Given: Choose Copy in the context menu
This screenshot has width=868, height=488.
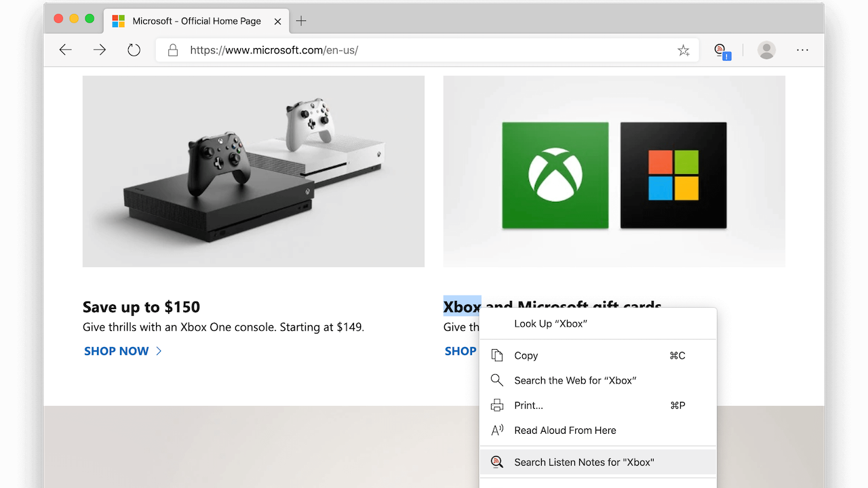Looking at the screenshot, I should (597, 355).
